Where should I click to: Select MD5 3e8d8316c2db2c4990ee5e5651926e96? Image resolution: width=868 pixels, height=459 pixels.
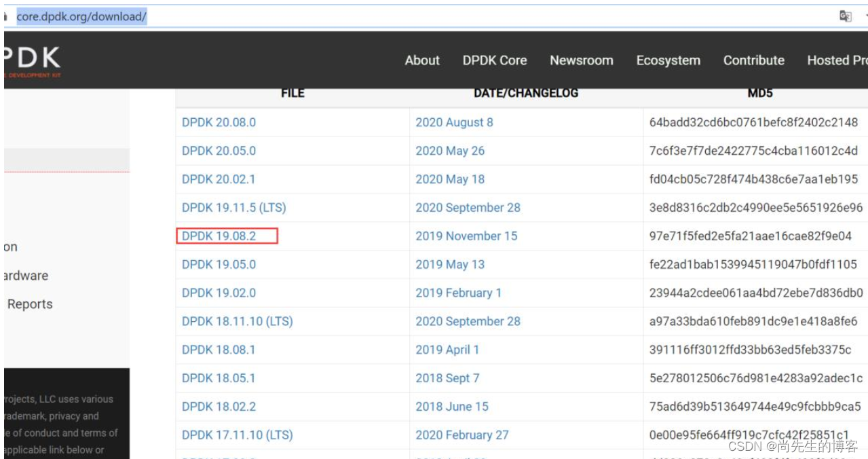pyautogui.click(x=756, y=208)
